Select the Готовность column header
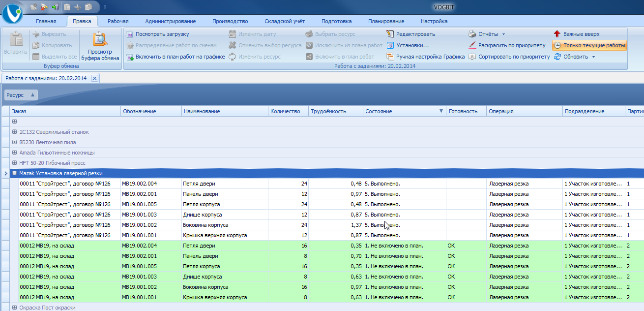 click(466, 111)
